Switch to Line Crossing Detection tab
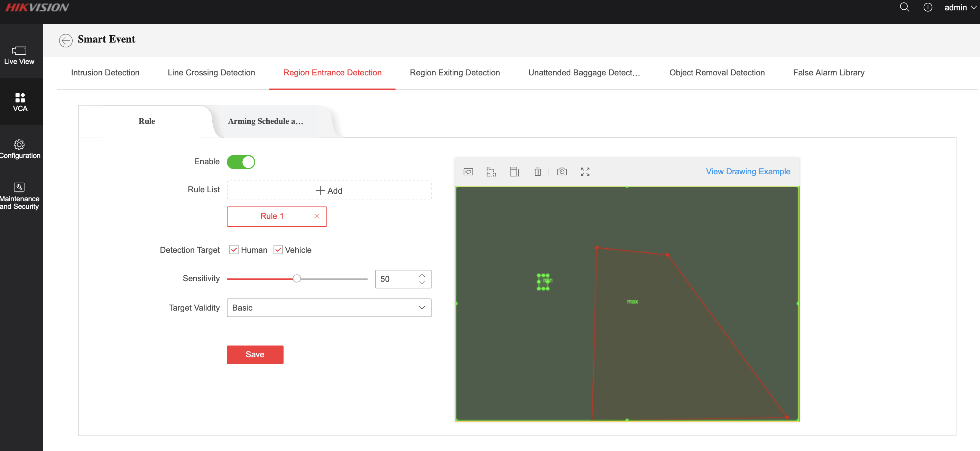This screenshot has width=980, height=451. click(211, 72)
